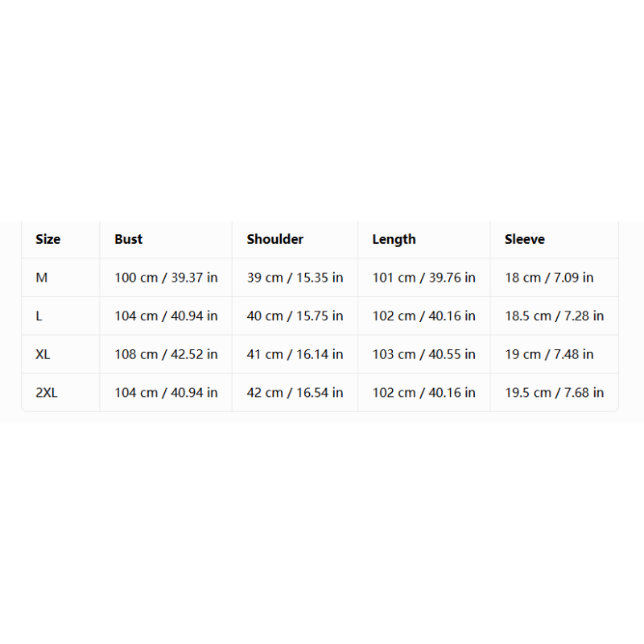Select the M size row label
Image resolution: width=644 pixels, height=644 pixels.
click(x=42, y=278)
